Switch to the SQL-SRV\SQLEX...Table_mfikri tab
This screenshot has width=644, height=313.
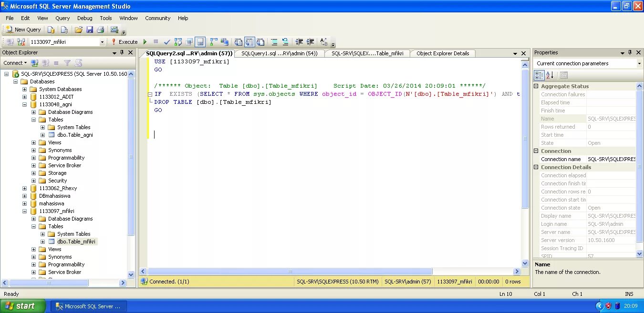(x=367, y=53)
